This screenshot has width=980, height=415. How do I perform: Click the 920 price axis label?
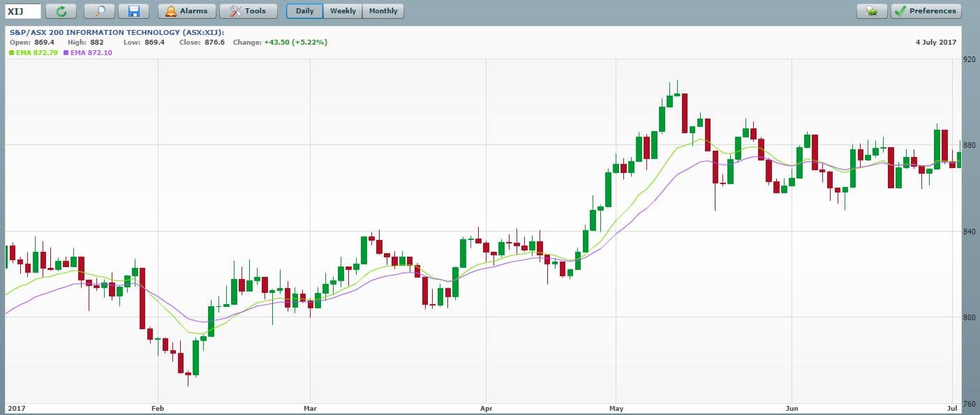(970, 61)
